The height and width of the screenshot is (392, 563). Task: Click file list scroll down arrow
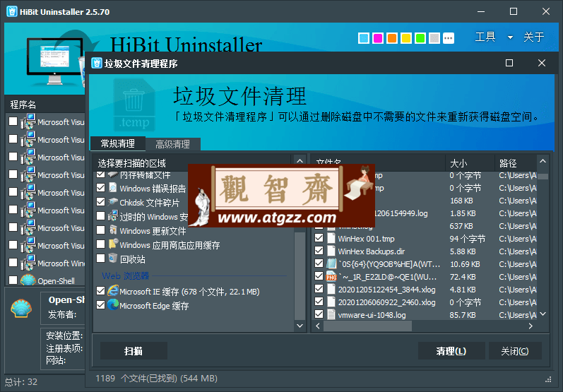point(543,314)
